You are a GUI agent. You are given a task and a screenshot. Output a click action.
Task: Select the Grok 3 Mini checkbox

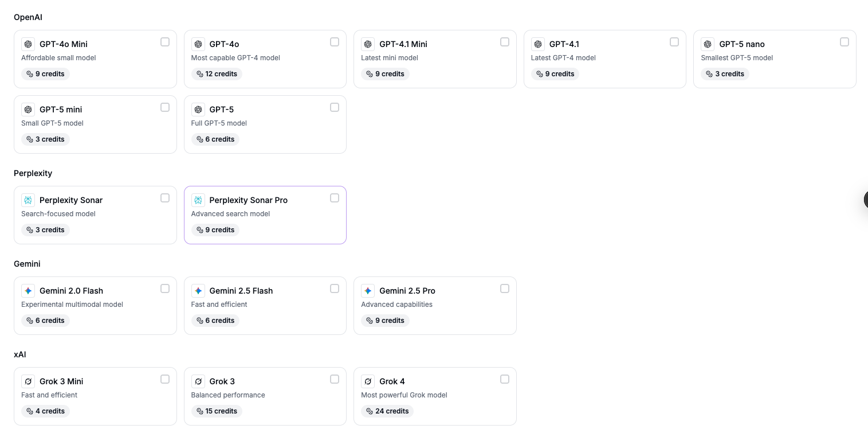[x=165, y=379]
